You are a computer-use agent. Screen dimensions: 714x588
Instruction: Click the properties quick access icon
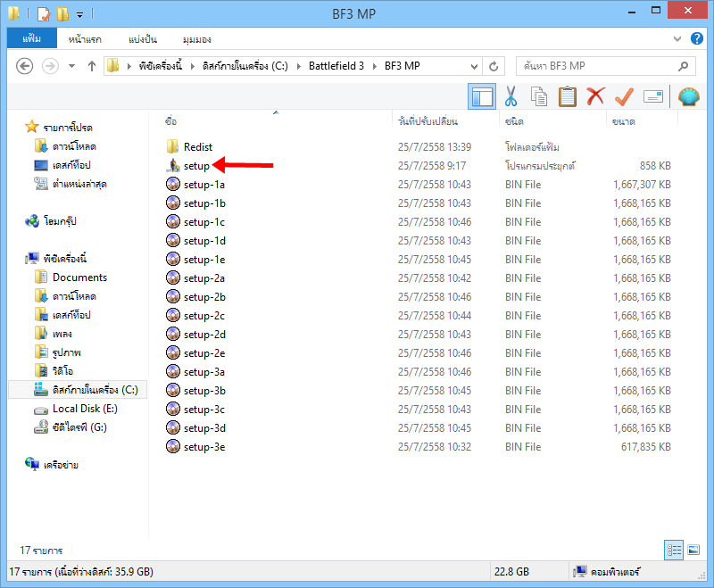43,14
